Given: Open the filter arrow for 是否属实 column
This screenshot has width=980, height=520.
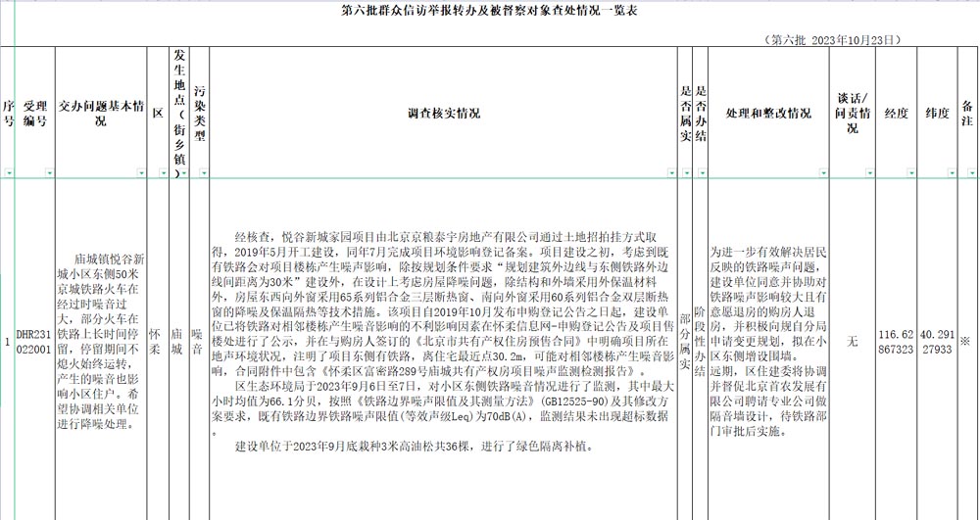Looking at the screenshot, I should 688,173.
